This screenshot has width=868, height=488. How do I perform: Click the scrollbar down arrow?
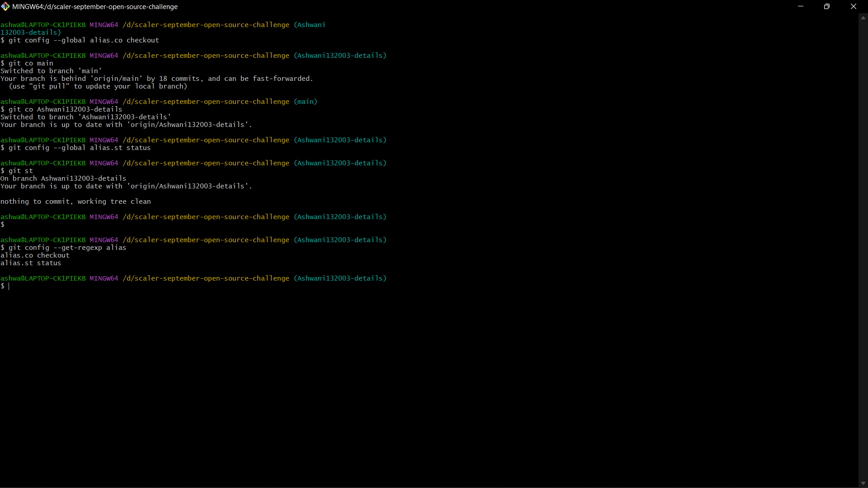(x=863, y=483)
